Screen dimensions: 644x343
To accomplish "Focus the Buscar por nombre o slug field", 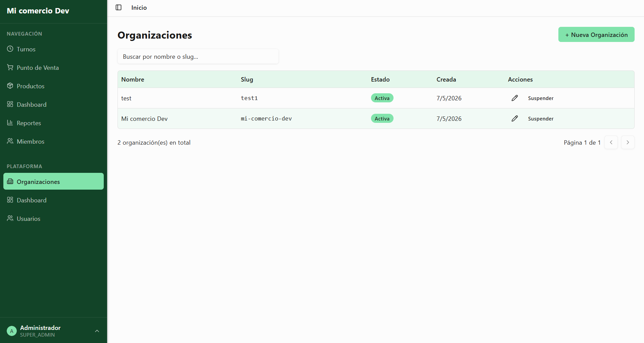I will (x=198, y=56).
